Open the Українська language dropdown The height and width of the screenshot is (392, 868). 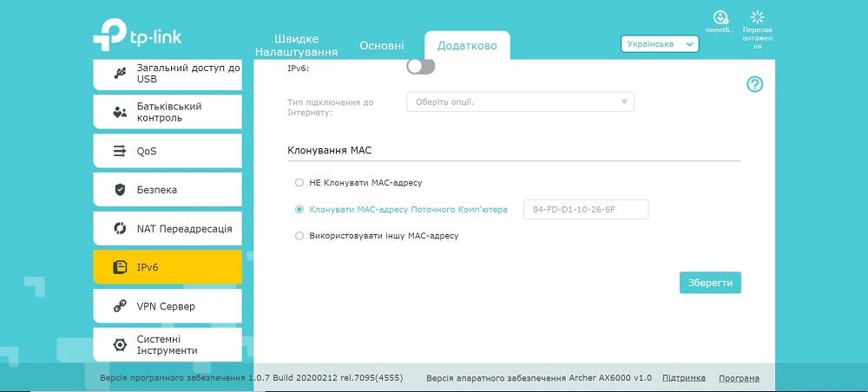[x=660, y=44]
